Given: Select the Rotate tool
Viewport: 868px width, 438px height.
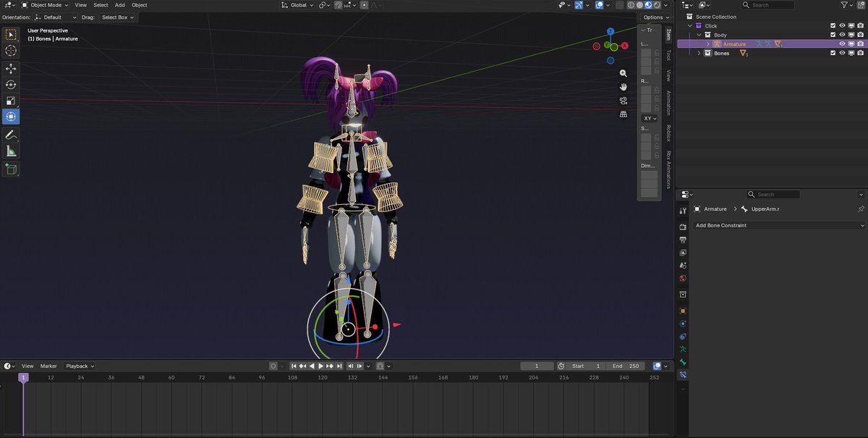Looking at the screenshot, I should pyautogui.click(x=11, y=85).
